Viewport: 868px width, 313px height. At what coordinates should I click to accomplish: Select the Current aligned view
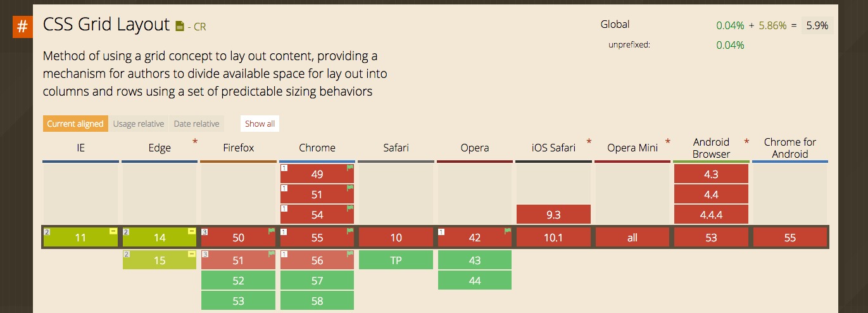click(75, 124)
